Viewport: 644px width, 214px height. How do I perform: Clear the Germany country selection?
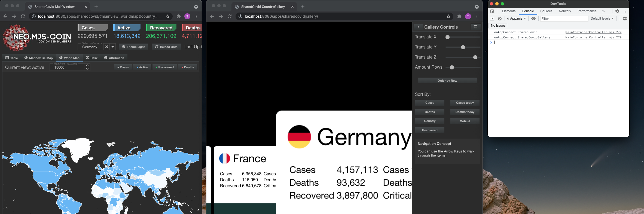coord(107,47)
